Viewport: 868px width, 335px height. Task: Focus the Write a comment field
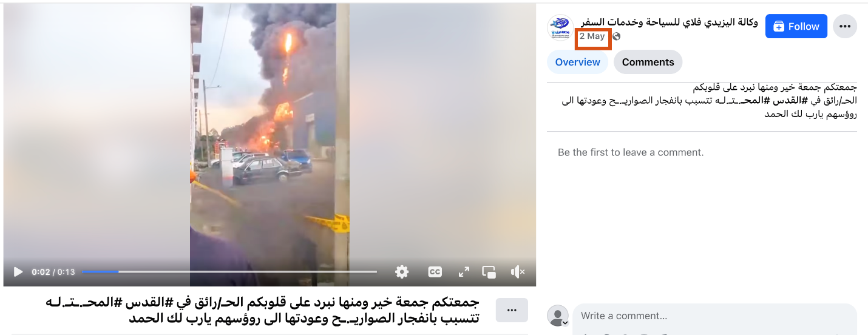click(x=714, y=316)
